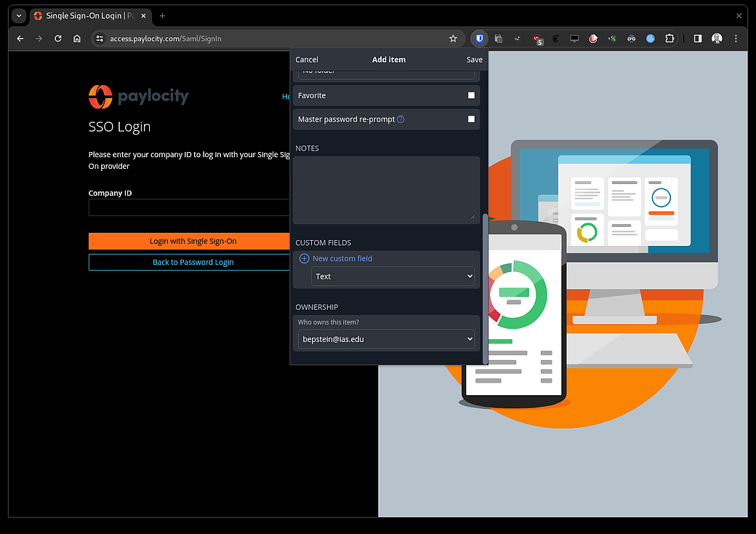Enable the Favorite checkbox
This screenshot has height=534, width=756.
click(471, 95)
